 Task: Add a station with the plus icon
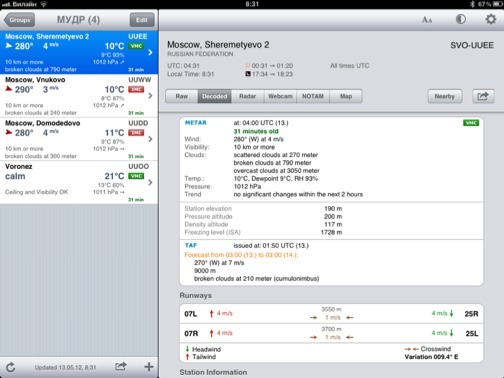point(149,367)
